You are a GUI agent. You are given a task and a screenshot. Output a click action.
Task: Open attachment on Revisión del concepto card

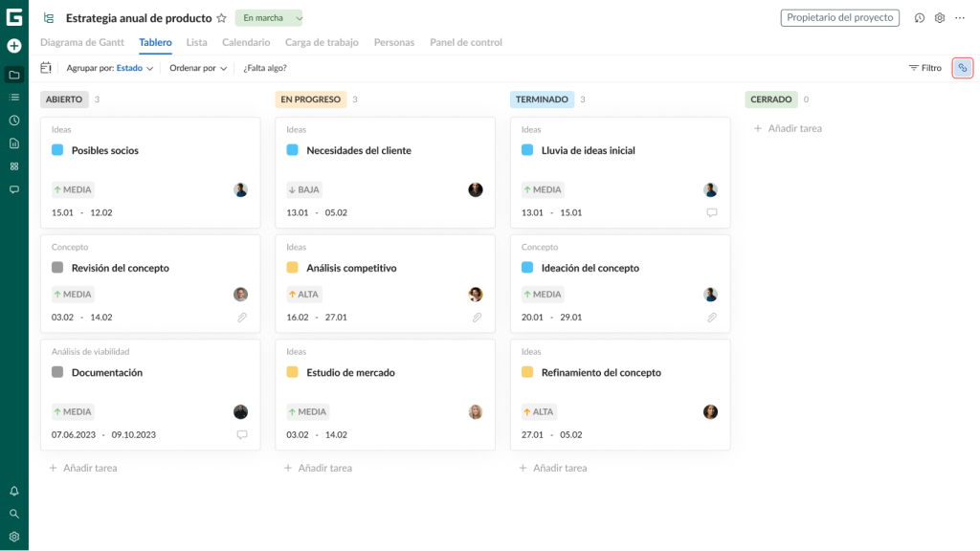242,318
